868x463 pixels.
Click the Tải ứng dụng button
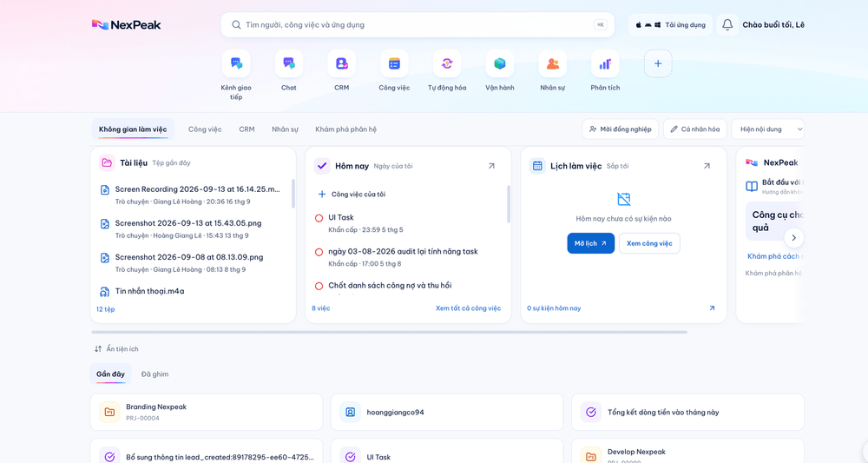tap(670, 25)
